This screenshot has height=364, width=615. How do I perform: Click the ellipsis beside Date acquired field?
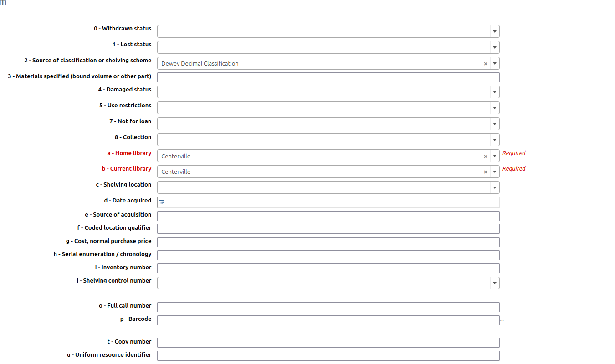(502, 202)
